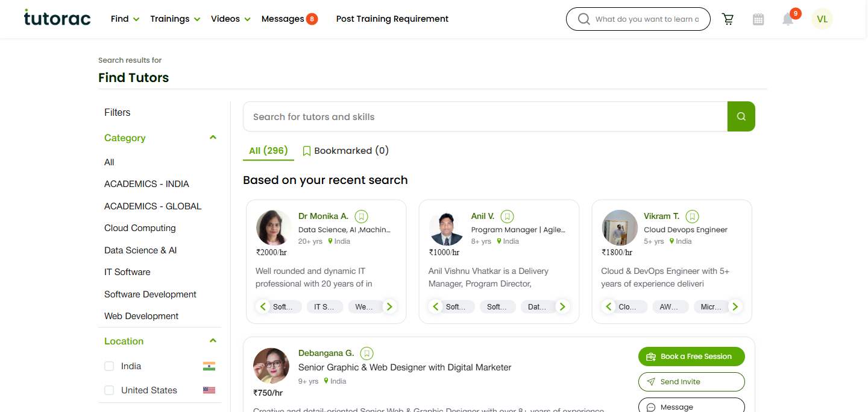Show next skills on Vikram T.'s card
The width and height of the screenshot is (868, 412).
click(x=735, y=306)
